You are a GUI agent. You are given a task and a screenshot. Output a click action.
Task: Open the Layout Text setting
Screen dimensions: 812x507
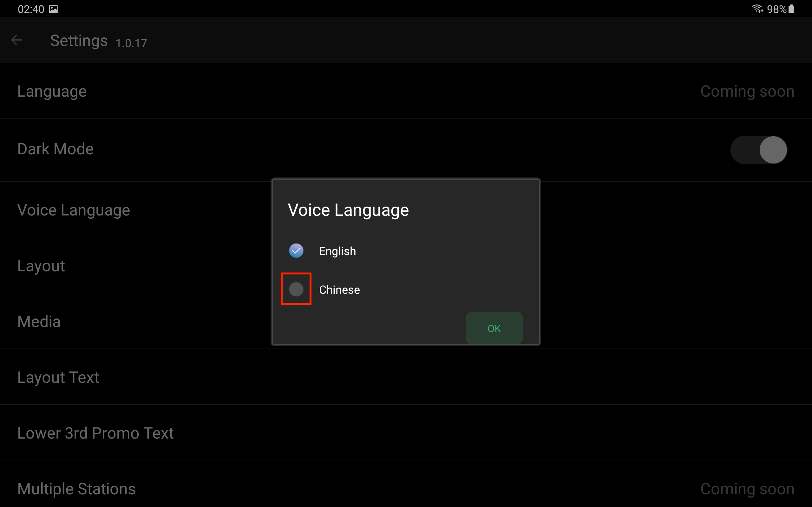pyautogui.click(x=58, y=377)
